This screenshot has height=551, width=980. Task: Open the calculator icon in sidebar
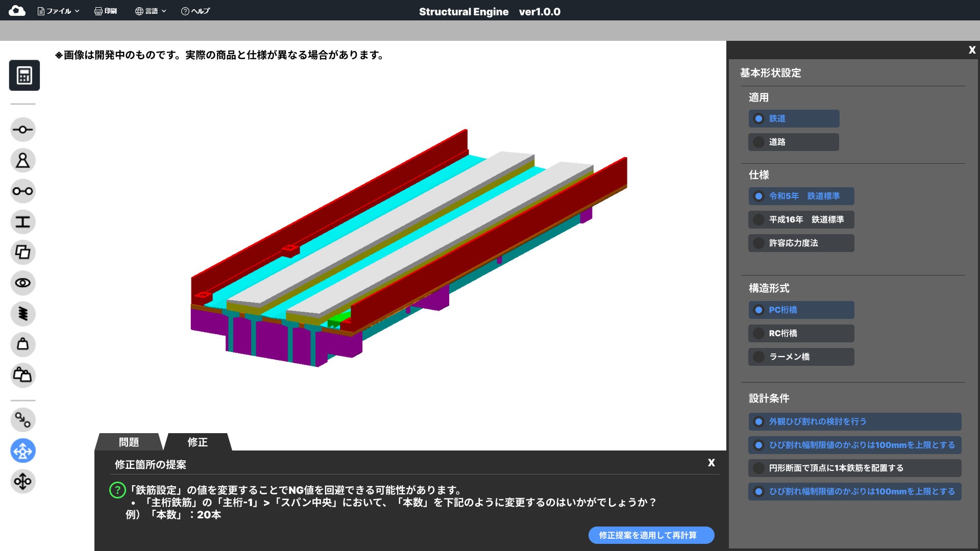pos(24,76)
